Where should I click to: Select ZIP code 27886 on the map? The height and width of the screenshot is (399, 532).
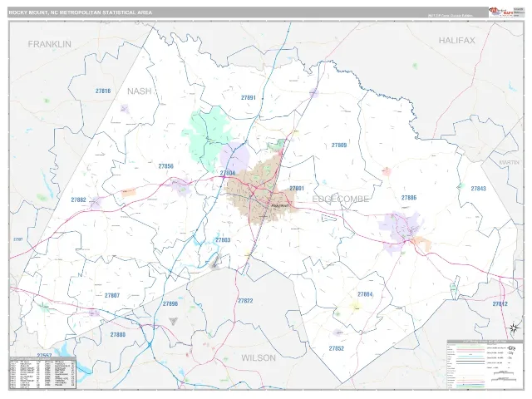pyautogui.click(x=408, y=198)
